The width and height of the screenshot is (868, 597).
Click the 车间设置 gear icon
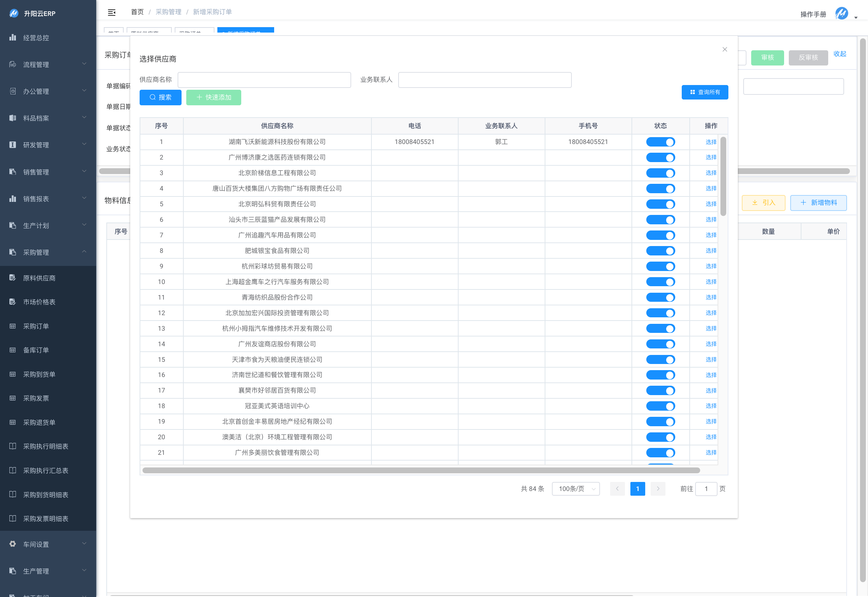pyautogui.click(x=13, y=544)
